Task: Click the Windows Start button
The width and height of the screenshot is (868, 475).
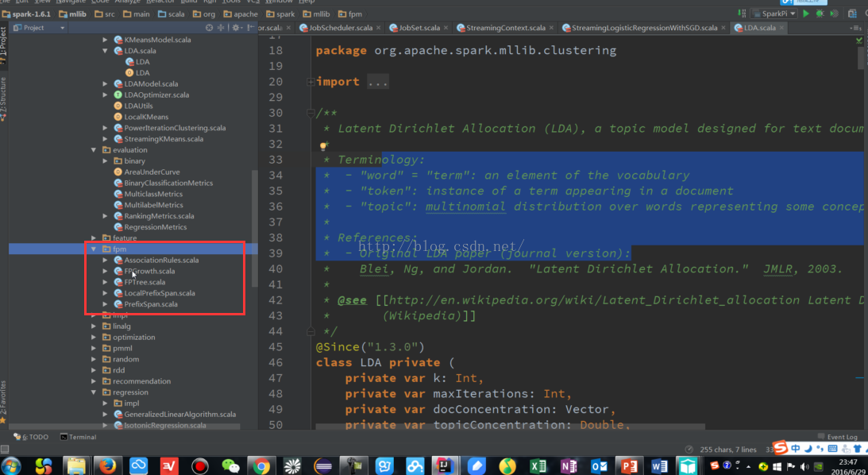Action: tap(12, 465)
